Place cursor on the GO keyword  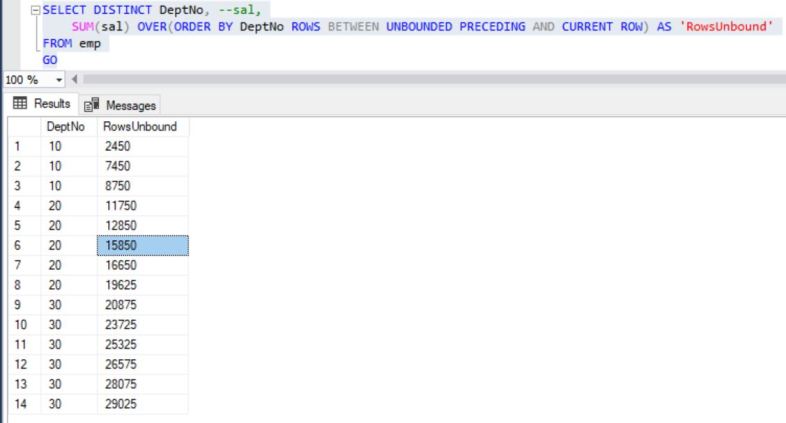click(x=50, y=60)
